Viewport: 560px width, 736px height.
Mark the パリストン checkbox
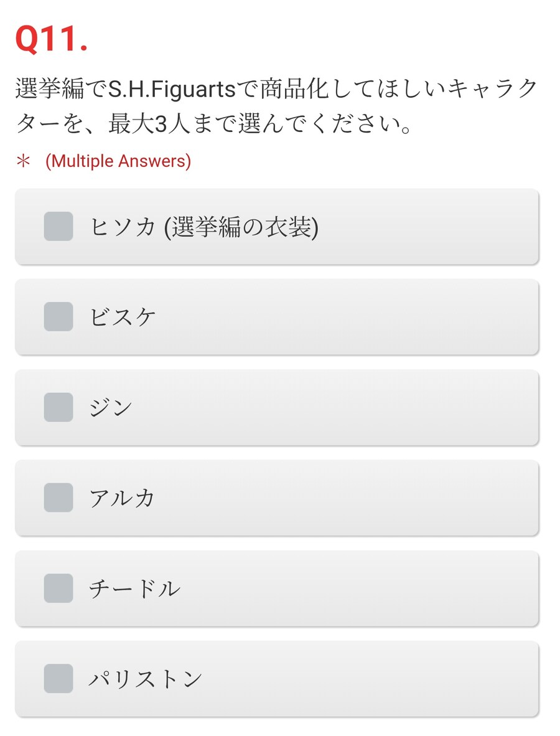coord(58,679)
